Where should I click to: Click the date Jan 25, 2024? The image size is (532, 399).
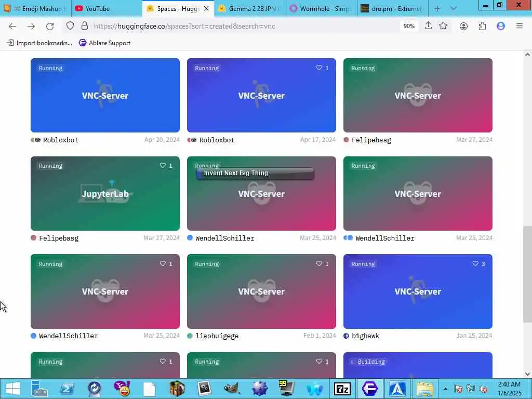(474, 336)
